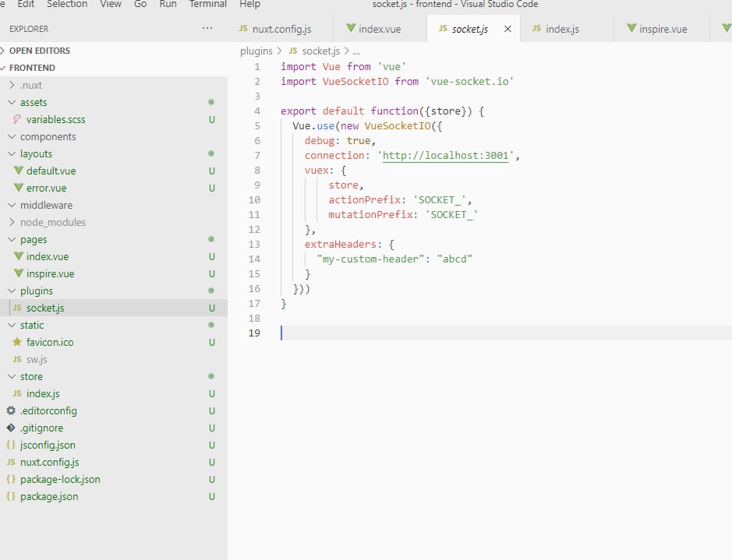Click the JS icon beside socket.js in tree

point(17,308)
